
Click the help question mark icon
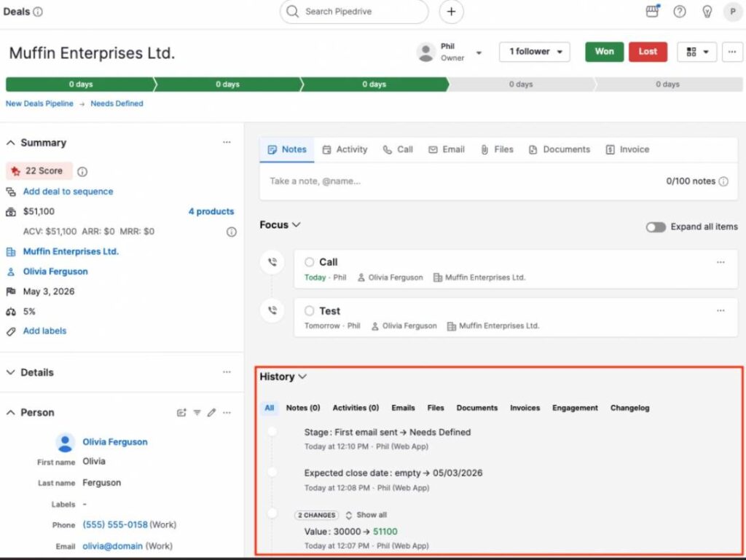pos(680,12)
